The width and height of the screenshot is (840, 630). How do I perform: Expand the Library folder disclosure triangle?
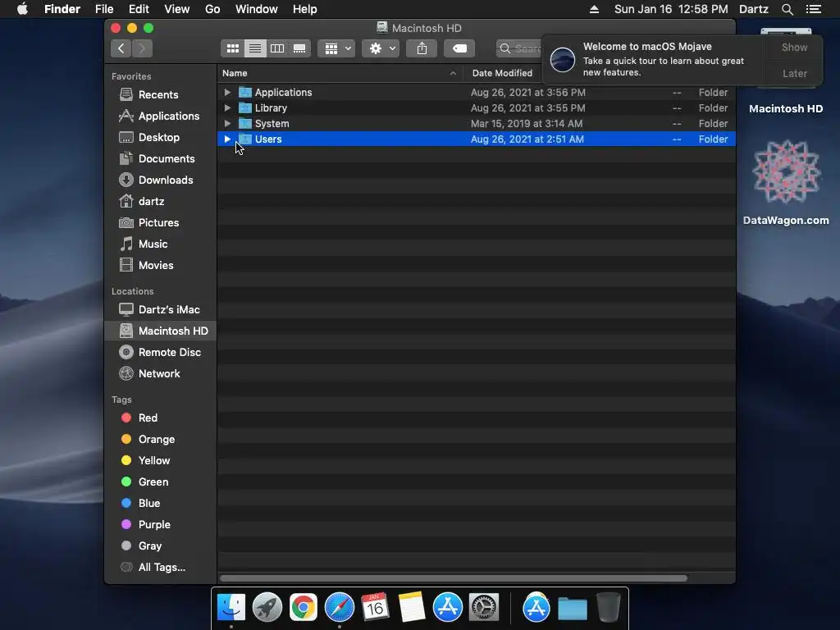coord(227,107)
